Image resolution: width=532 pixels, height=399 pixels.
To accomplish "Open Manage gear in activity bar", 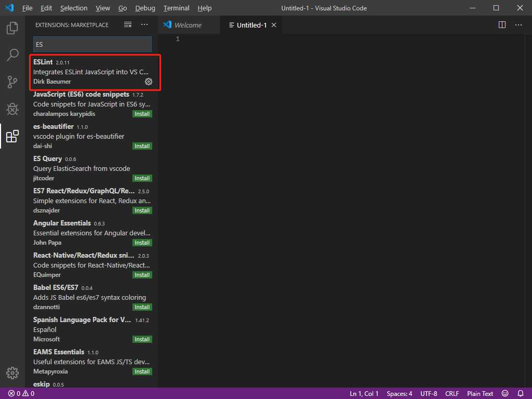I will 12,373.
